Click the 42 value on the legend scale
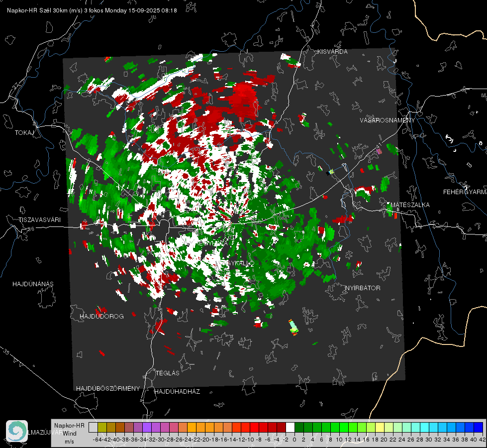The image size is (487, 448). tap(482, 440)
